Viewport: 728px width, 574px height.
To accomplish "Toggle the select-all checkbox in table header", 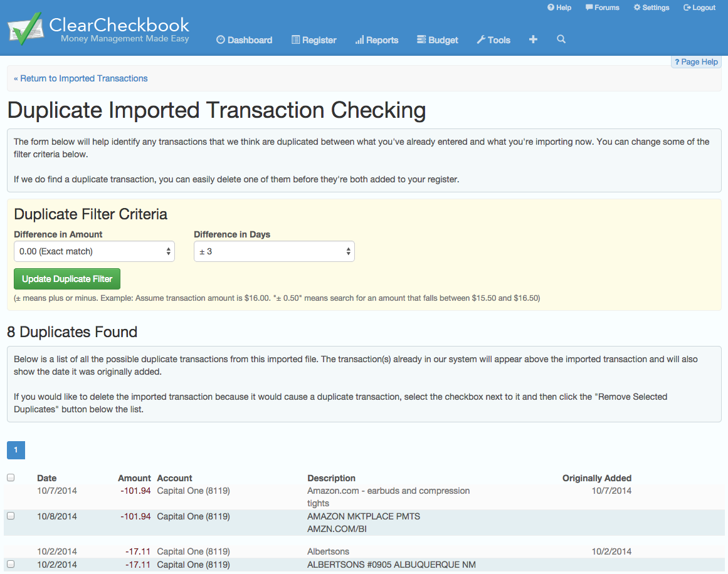I will pyautogui.click(x=11, y=477).
